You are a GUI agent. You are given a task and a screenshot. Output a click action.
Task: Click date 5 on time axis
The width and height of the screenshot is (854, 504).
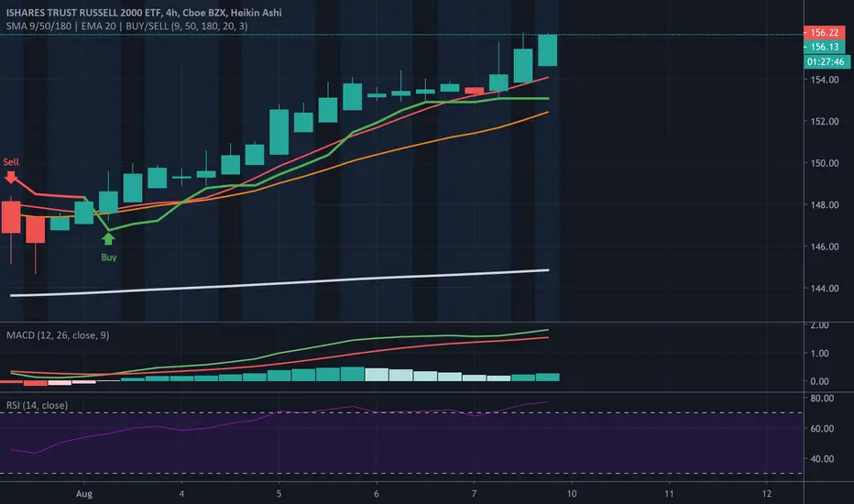pyautogui.click(x=279, y=494)
